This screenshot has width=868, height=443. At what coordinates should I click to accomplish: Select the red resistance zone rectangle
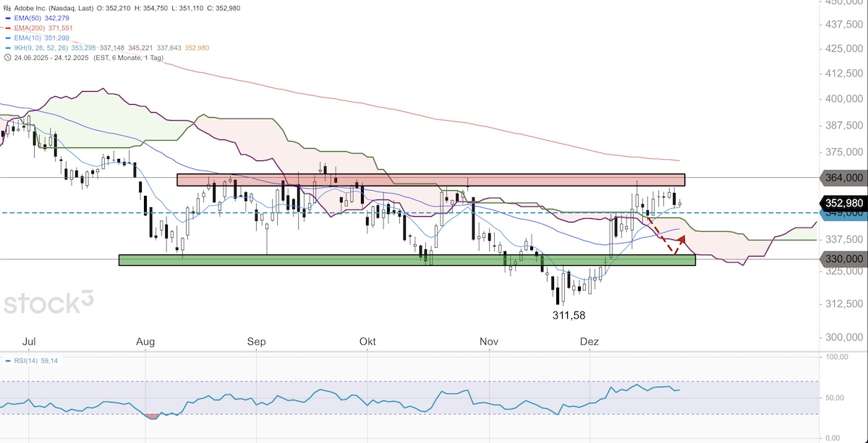[x=430, y=180]
